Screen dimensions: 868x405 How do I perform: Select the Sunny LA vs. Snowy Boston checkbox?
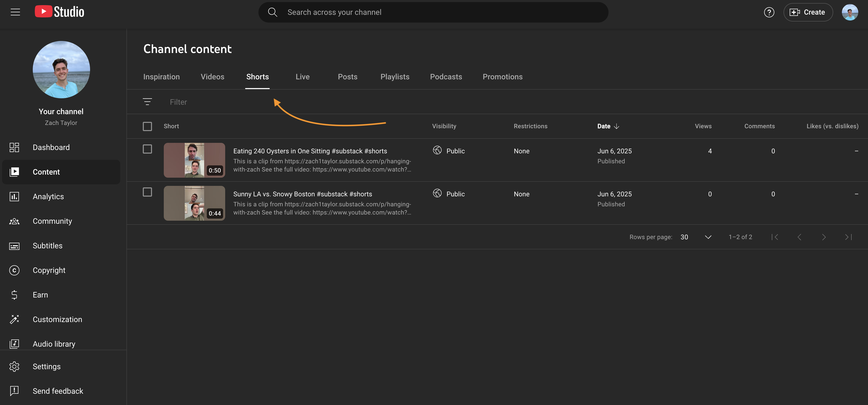(x=147, y=192)
